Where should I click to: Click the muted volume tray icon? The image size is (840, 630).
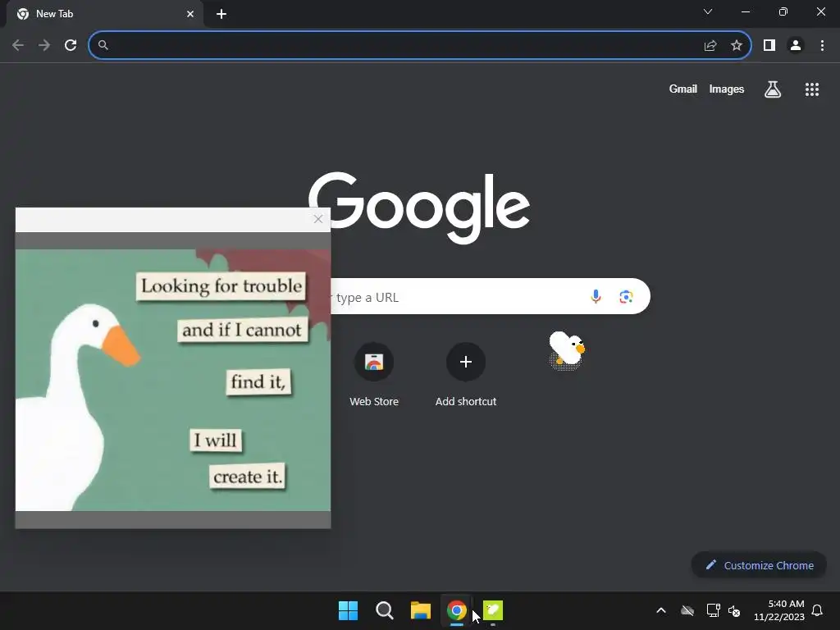tap(734, 610)
